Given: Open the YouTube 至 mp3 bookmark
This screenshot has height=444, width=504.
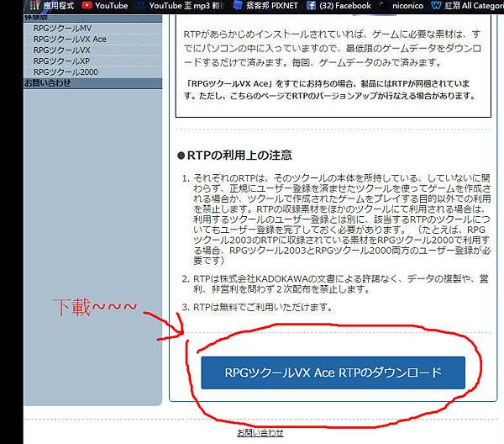Looking at the screenshot, I should tap(180, 6).
